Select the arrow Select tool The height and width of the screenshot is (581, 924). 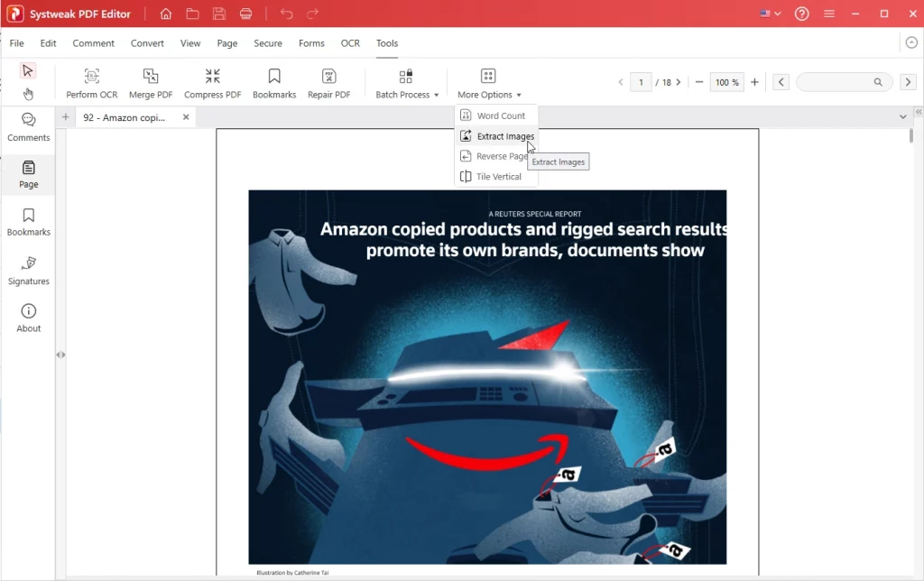tap(28, 70)
